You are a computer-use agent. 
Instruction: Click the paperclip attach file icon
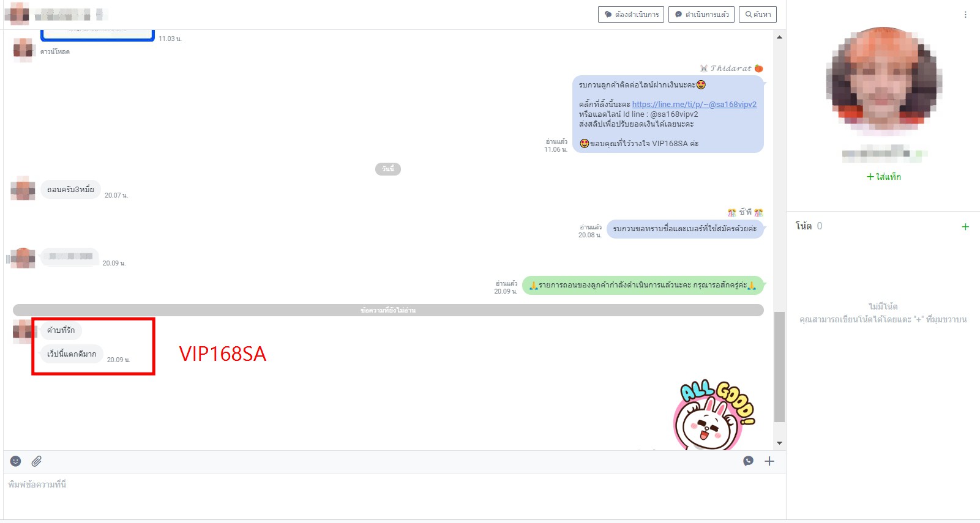37,461
